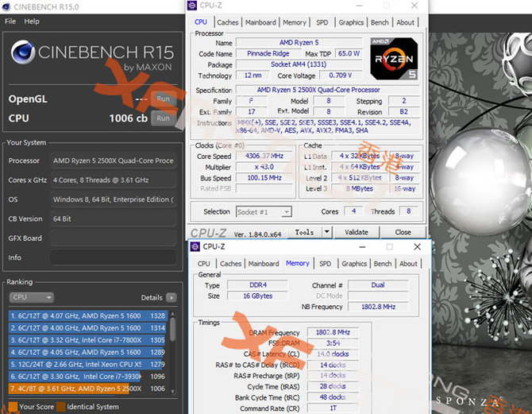Click the Identical System legend swatch

[x=61, y=407]
